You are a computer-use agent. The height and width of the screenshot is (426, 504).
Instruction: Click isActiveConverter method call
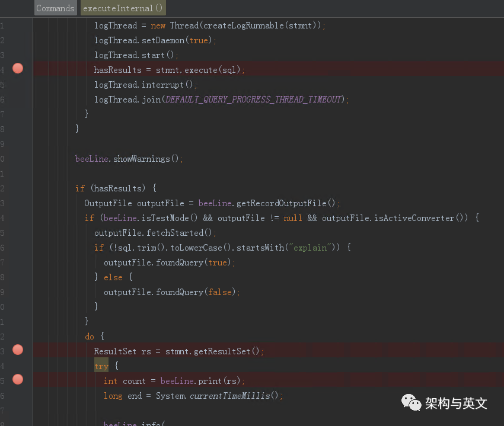pyautogui.click(x=414, y=218)
